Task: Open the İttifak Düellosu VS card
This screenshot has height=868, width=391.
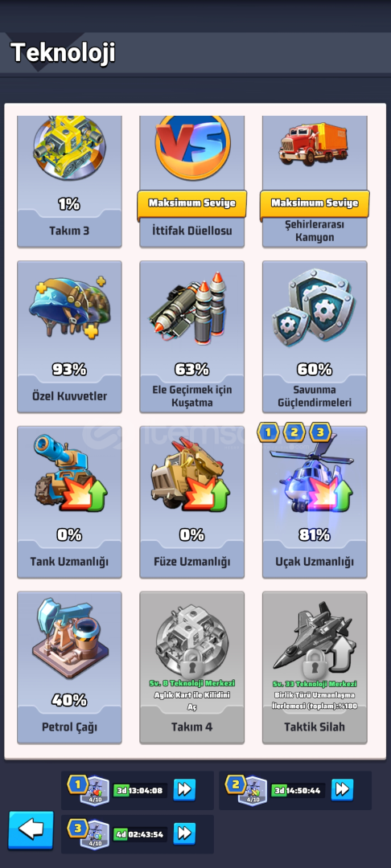Action: click(191, 181)
